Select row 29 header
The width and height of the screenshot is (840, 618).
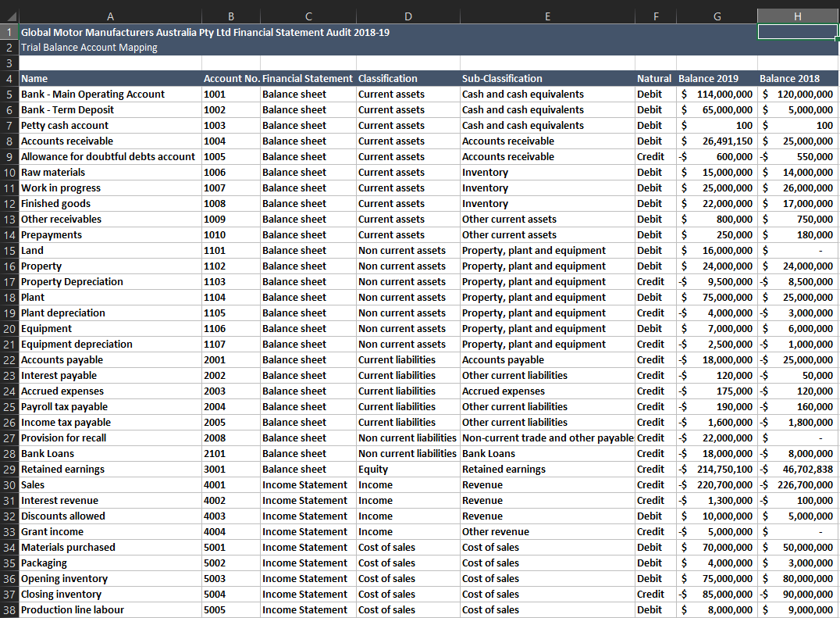(x=9, y=470)
